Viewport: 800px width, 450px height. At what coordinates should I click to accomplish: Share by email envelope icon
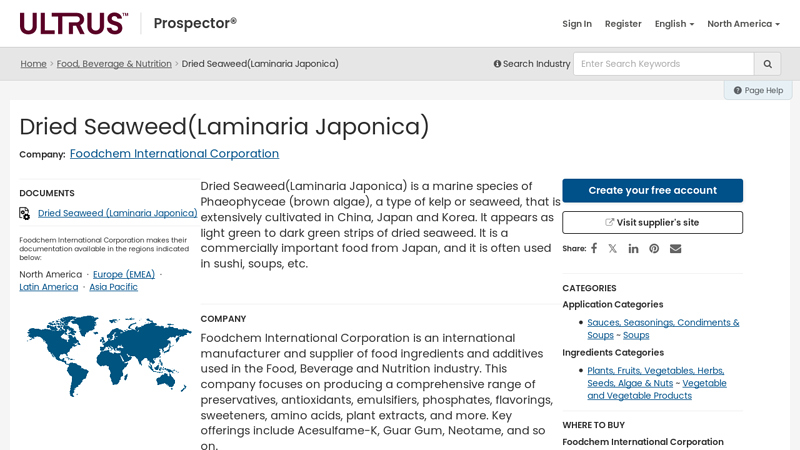point(675,248)
